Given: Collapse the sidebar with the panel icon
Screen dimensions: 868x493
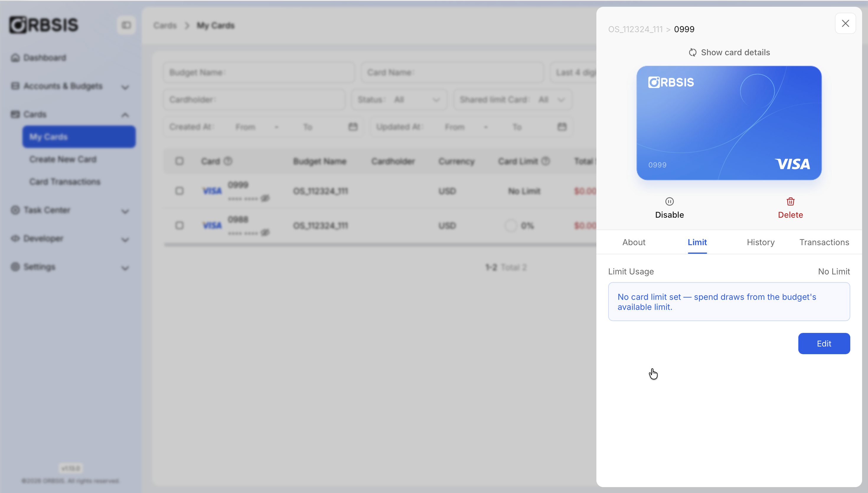Looking at the screenshot, I should tap(126, 25).
